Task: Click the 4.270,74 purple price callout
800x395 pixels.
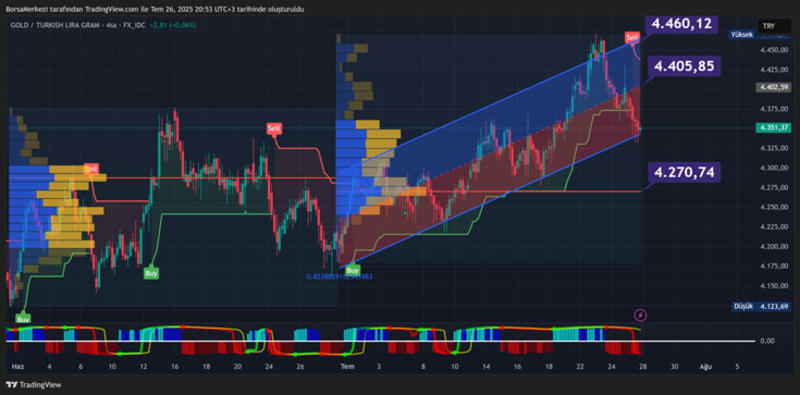Action: click(685, 171)
